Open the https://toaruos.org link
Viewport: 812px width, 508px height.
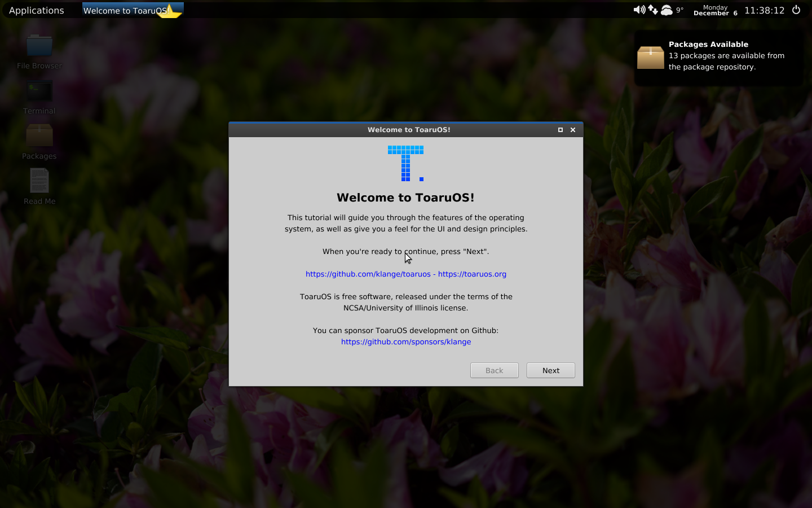click(473, 274)
